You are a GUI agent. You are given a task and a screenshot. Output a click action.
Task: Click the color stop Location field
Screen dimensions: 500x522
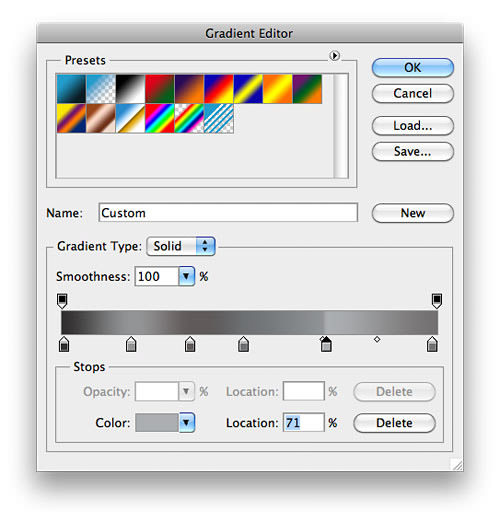[x=303, y=423]
